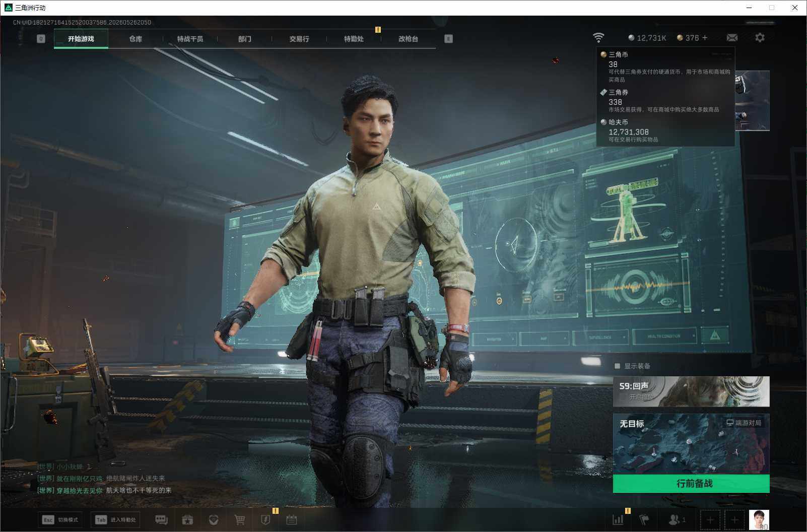Open the calendar events icon
Image resolution: width=807 pixels, height=532 pixels.
tap(292, 519)
